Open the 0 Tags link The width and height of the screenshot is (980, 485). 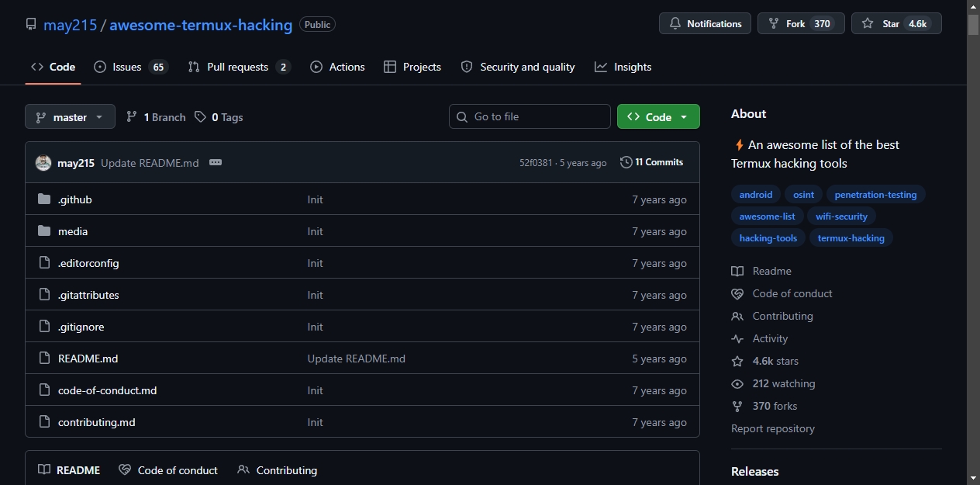219,117
